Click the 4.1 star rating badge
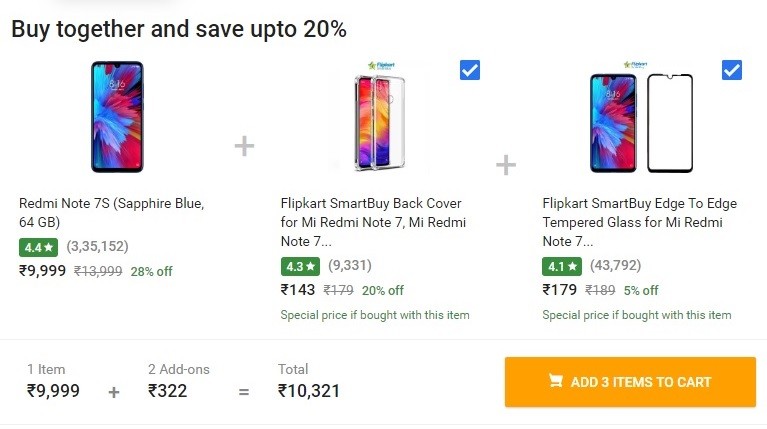767x429 pixels. coord(562,267)
